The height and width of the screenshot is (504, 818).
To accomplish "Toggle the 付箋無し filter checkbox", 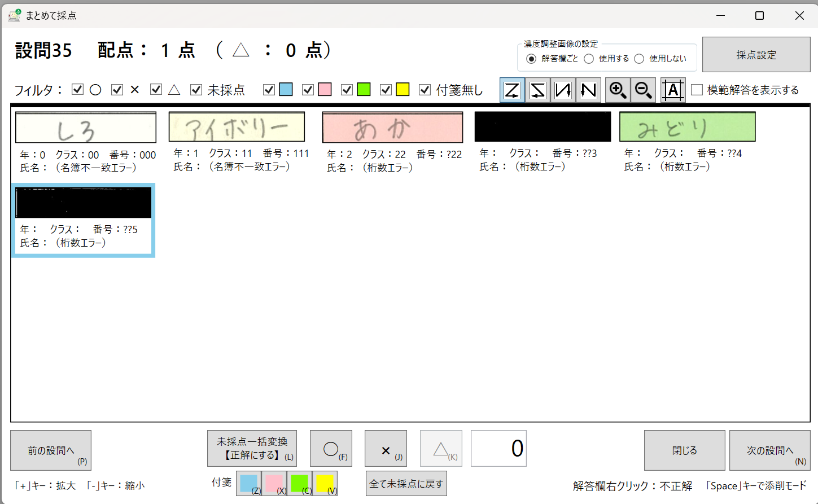I will 425,90.
